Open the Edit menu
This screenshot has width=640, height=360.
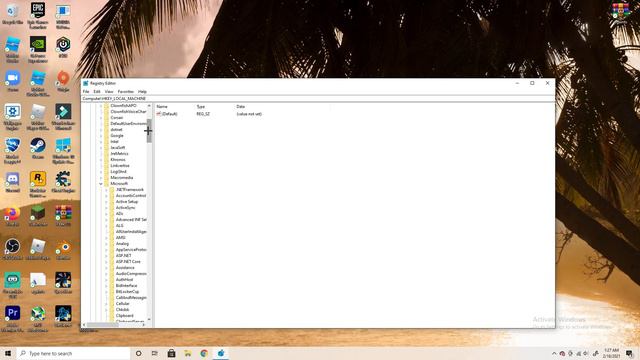coord(97,91)
